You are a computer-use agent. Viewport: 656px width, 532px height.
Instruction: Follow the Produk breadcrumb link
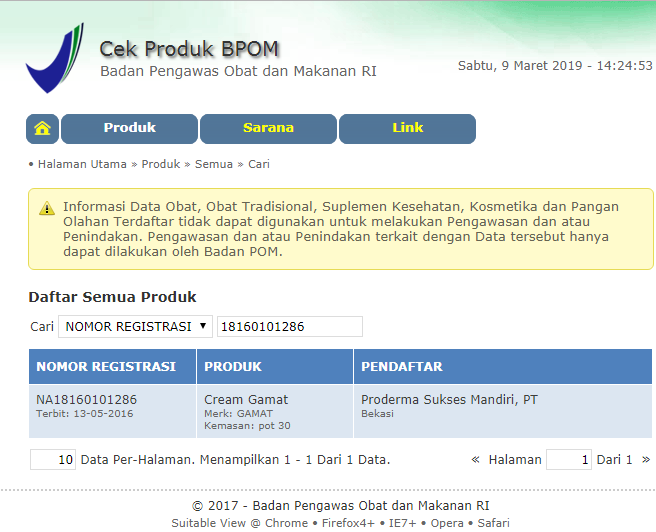161,164
